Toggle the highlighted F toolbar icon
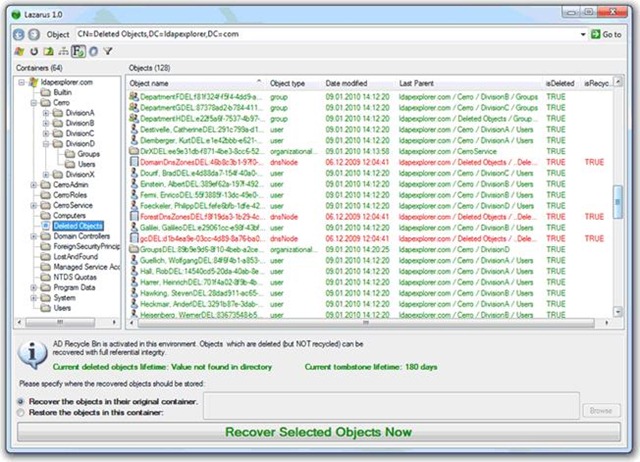Image resolution: width=640 pixels, height=462 pixels. 78,51
